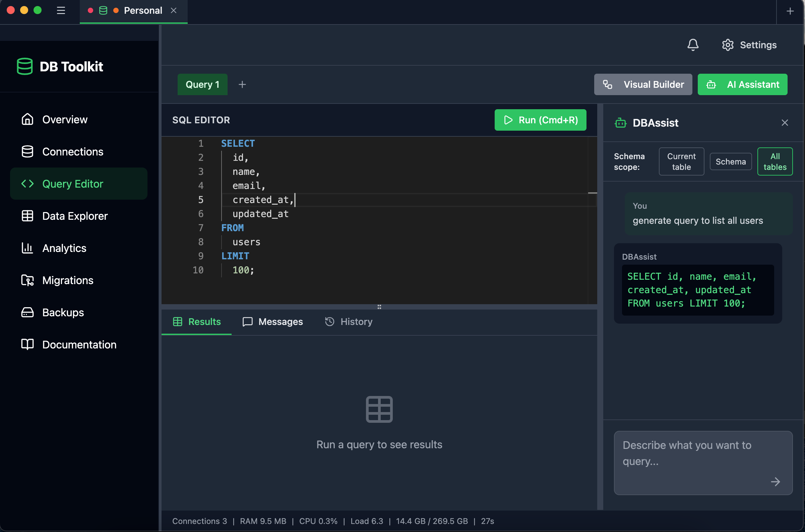805x532 pixels.
Task: Open the Backups panel icon
Action: (27, 313)
